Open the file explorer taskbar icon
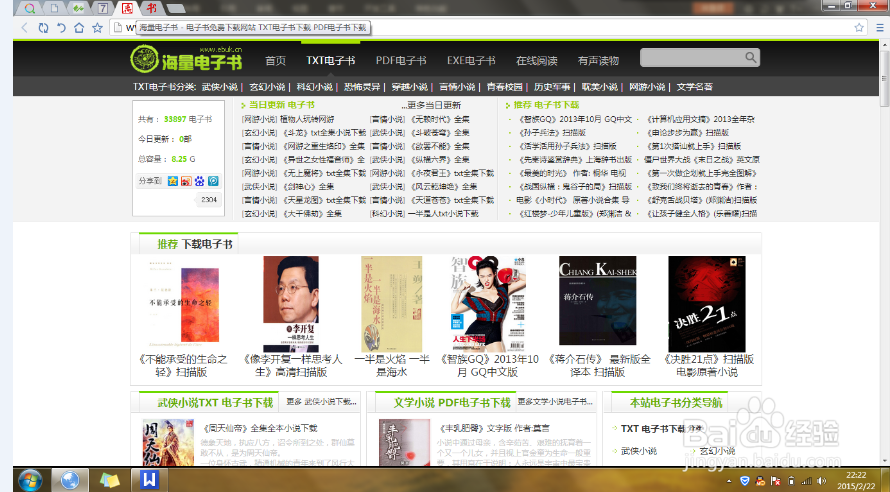Image resolution: width=890 pixels, height=492 pixels. pos(110,480)
